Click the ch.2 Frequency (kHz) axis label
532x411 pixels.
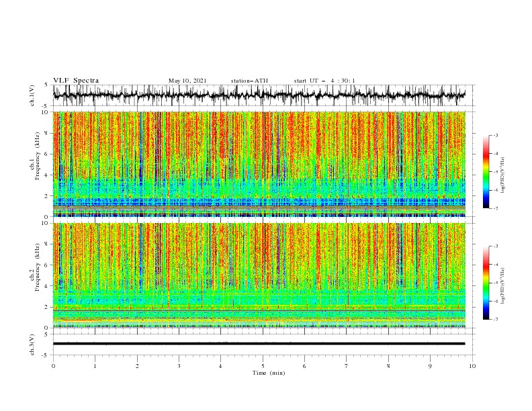click(35, 267)
